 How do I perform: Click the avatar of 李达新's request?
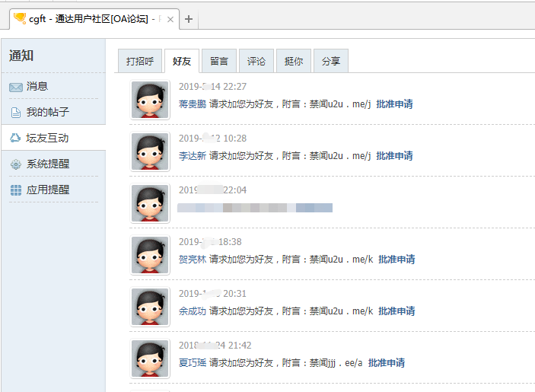(150, 151)
